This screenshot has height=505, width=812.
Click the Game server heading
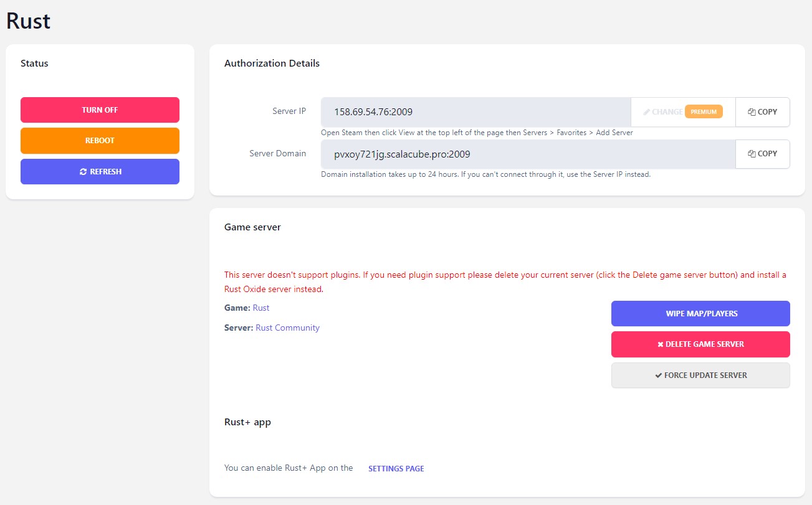pos(252,227)
